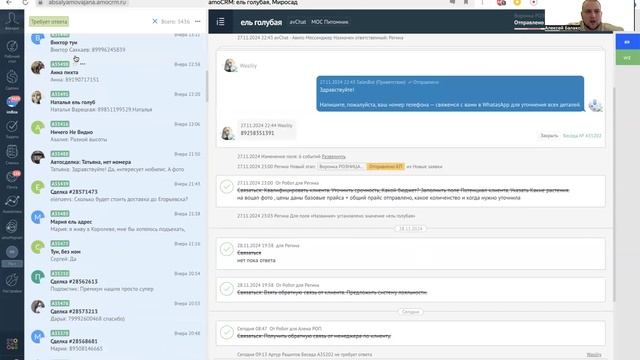Click the phone number 89258351391 message
640x360 pixels.
pos(257,133)
